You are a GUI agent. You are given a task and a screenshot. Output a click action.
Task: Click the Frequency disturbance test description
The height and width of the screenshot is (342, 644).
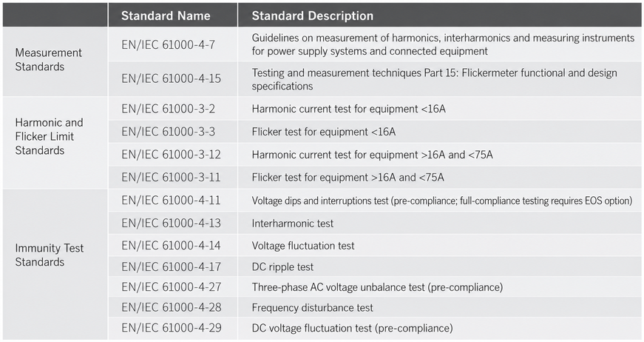tap(312, 307)
